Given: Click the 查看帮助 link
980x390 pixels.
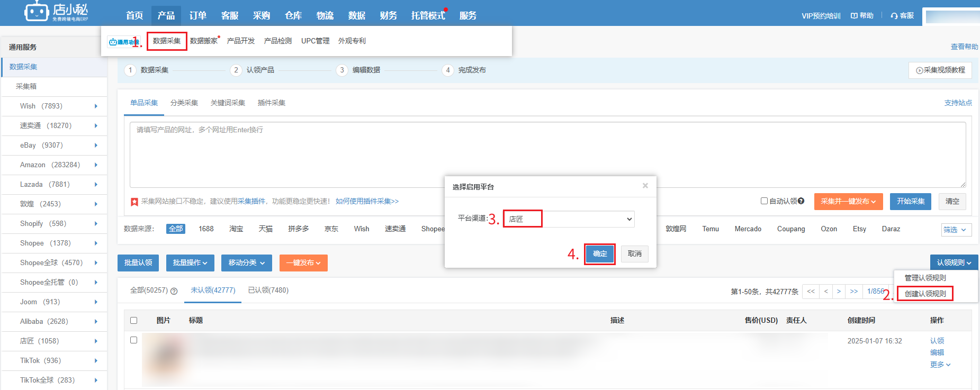Looking at the screenshot, I should tap(964, 47).
